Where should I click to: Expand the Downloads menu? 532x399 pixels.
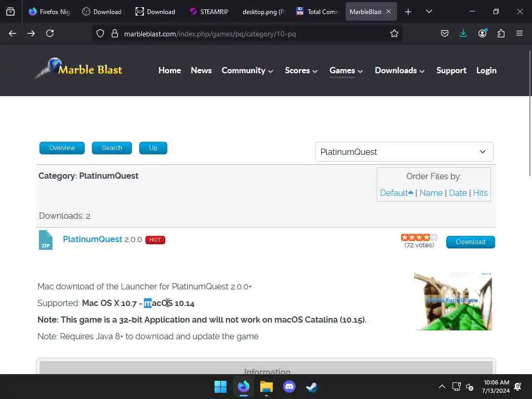pos(400,70)
